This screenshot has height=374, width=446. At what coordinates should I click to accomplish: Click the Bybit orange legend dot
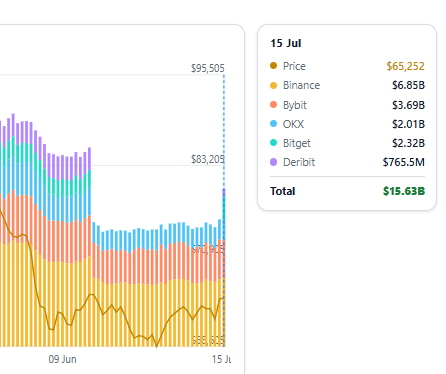273,105
